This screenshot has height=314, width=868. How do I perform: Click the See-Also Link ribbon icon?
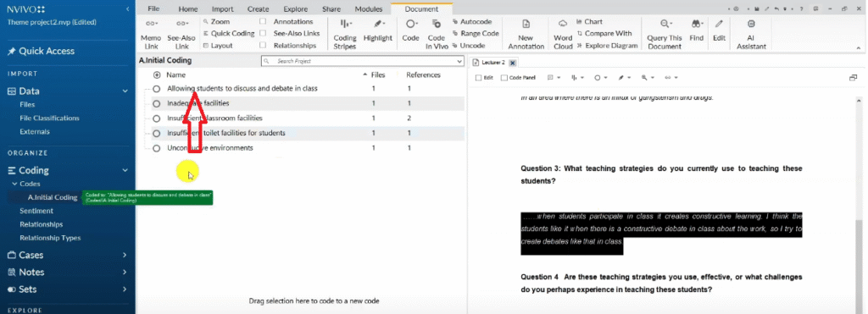point(182,23)
